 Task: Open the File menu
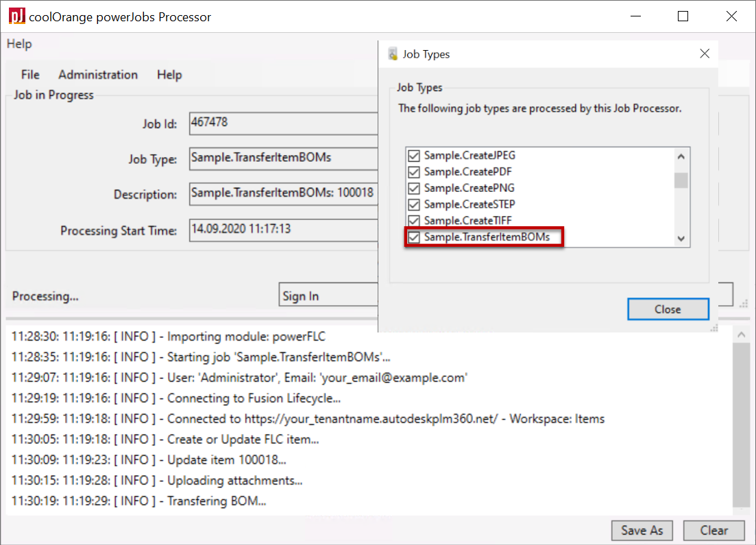click(30, 75)
